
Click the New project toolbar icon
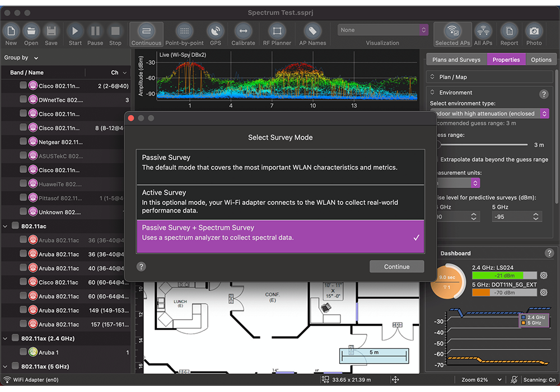tap(11, 31)
